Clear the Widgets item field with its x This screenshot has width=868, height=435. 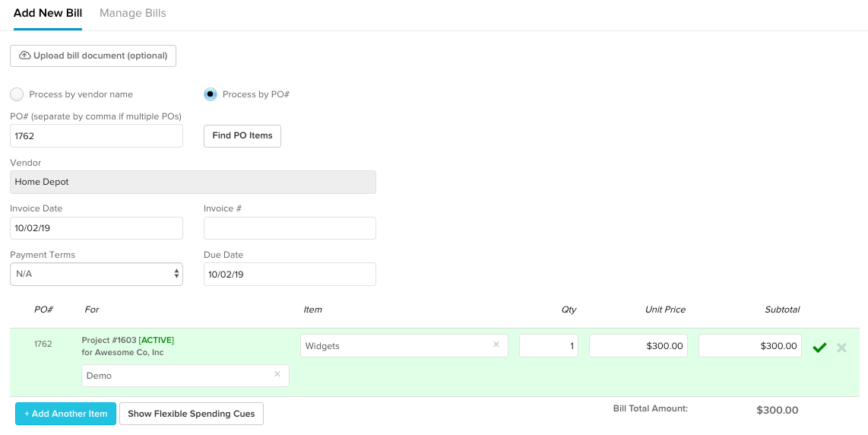point(496,345)
